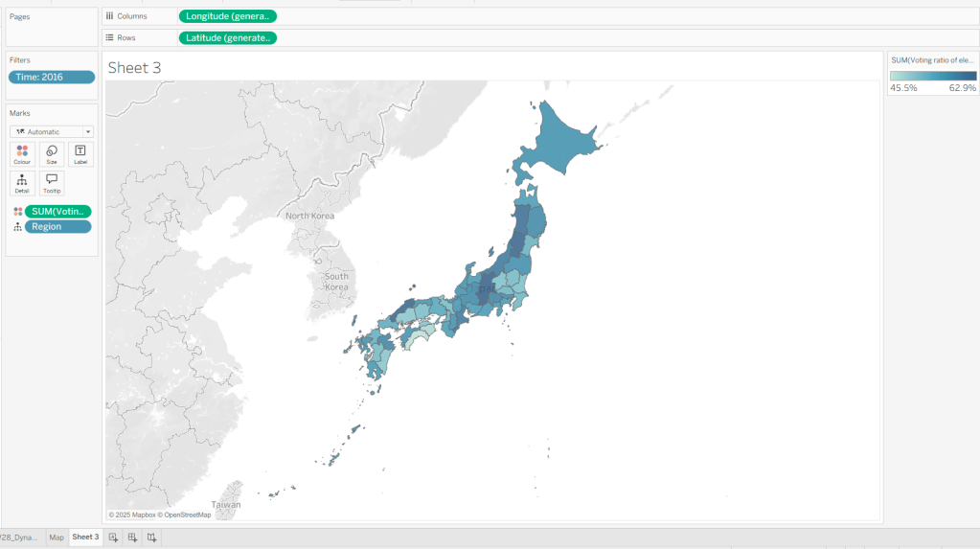Create a new story from bottom bar
The height and width of the screenshot is (549, 980).
point(151,538)
